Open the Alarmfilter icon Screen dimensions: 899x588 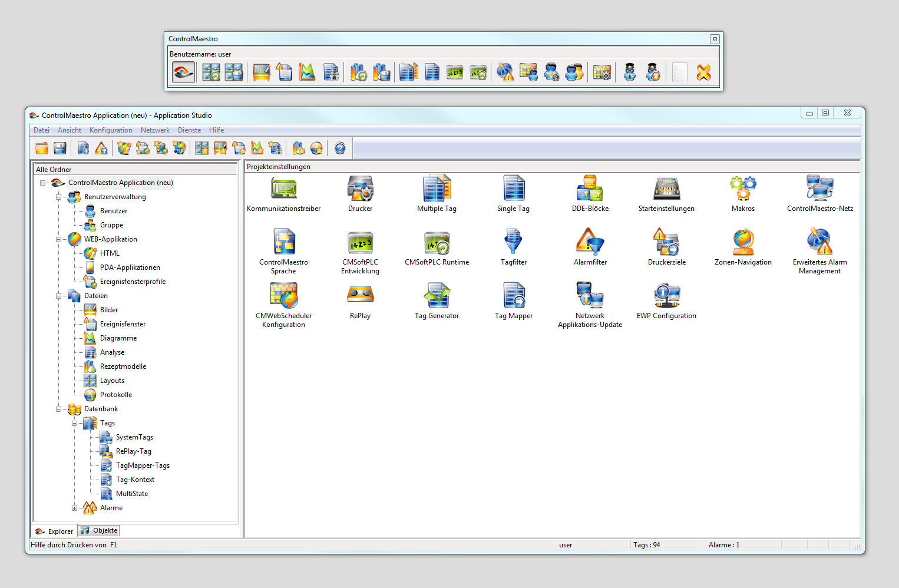pyautogui.click(x=590, y=242)
